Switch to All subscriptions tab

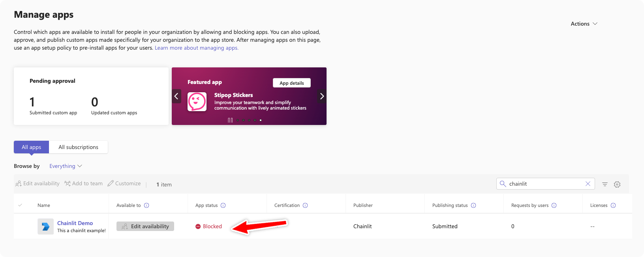coord(79,147)
